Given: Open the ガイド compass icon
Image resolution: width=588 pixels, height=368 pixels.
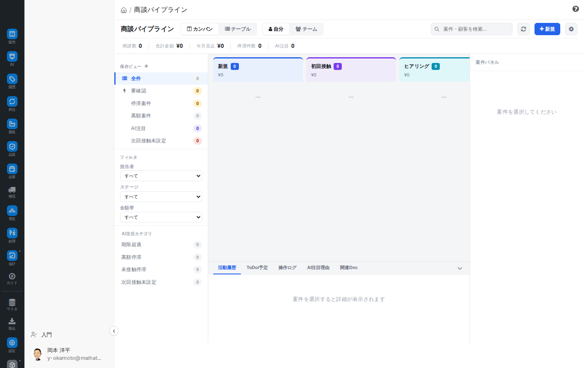Looking at the screenshot, I should (12, 276).
